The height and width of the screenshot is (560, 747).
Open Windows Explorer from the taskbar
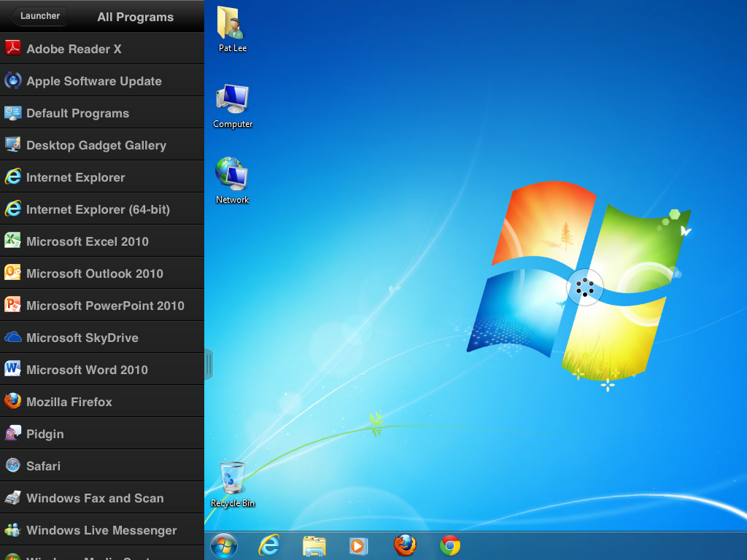coord(314,545)
